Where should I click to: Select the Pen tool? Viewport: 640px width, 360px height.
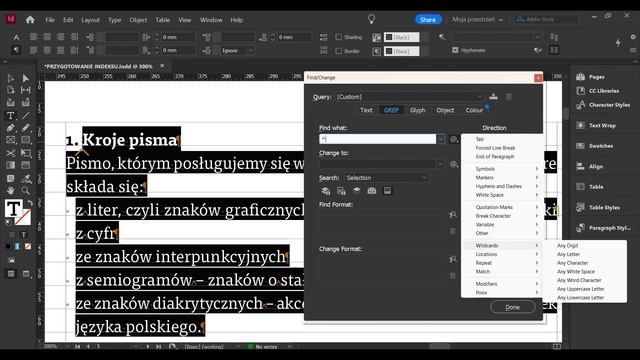click(11, 128)
